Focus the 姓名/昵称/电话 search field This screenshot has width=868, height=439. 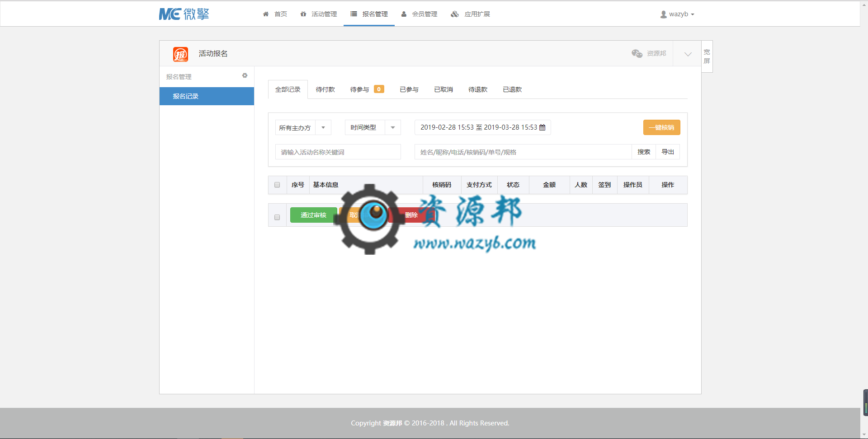tap(523, 152)
